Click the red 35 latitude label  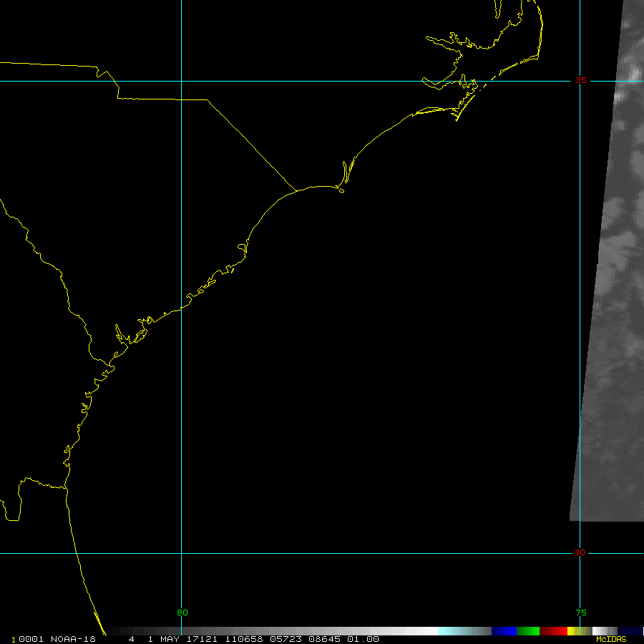pyautogui.click(x=582, y=80)
